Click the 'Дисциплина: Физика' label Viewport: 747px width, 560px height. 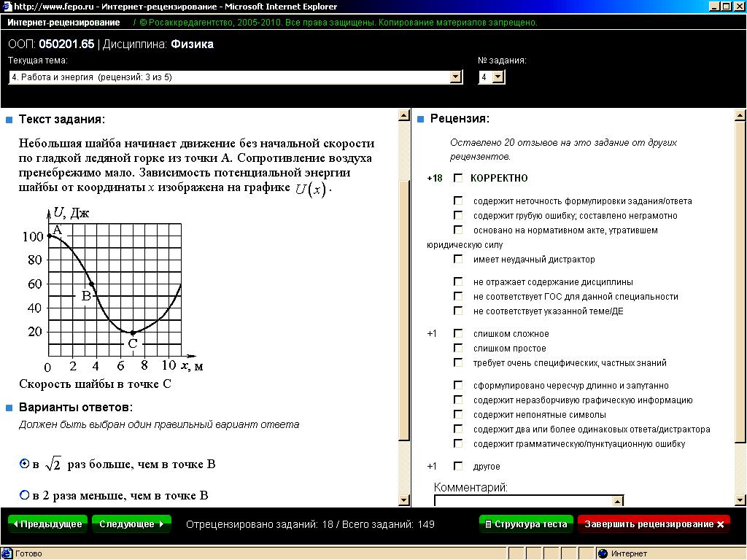click(158, 44)
